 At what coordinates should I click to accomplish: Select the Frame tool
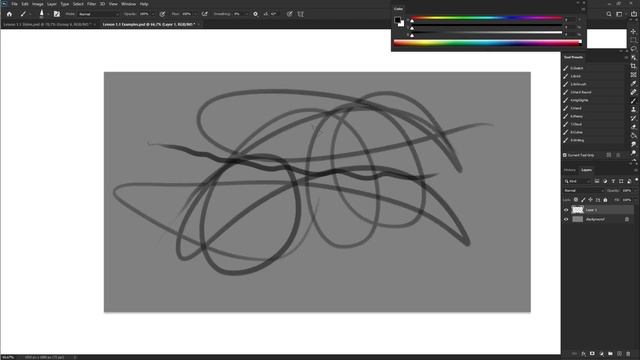633,75
